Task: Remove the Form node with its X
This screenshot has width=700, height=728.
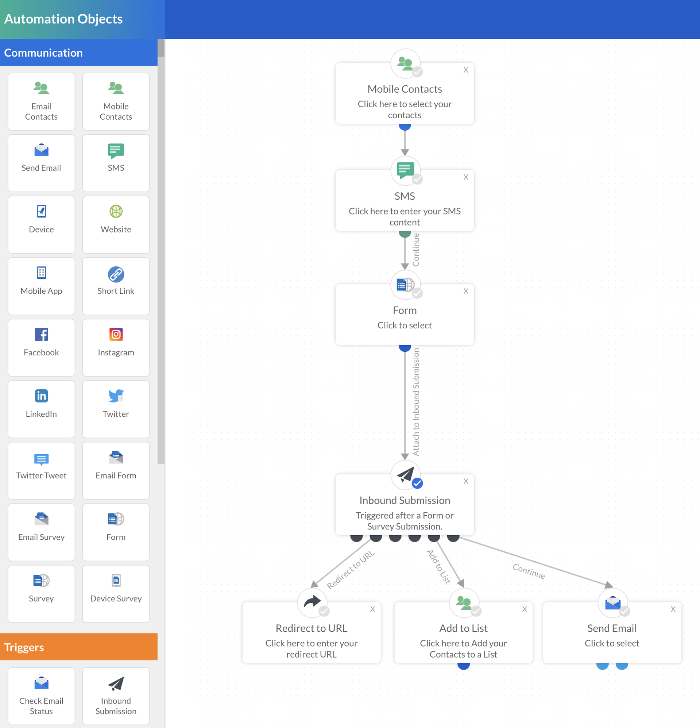Action: [x=466, y=291]
